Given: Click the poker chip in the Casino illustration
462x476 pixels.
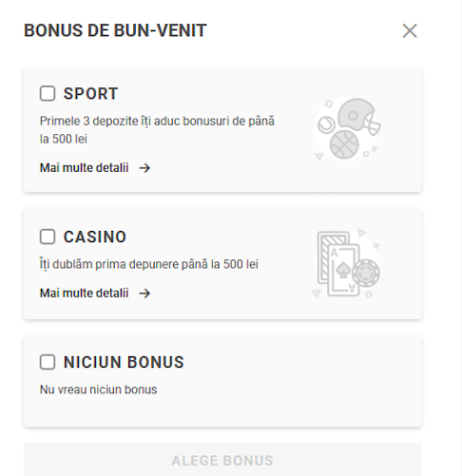Looking at the screenshot, I should [x=366, y=273].
